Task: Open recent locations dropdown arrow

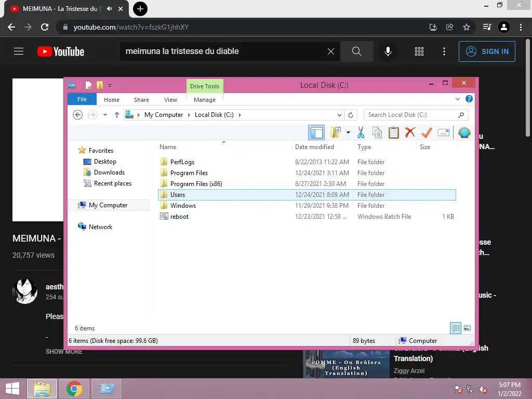Action: tap(105, 115)
